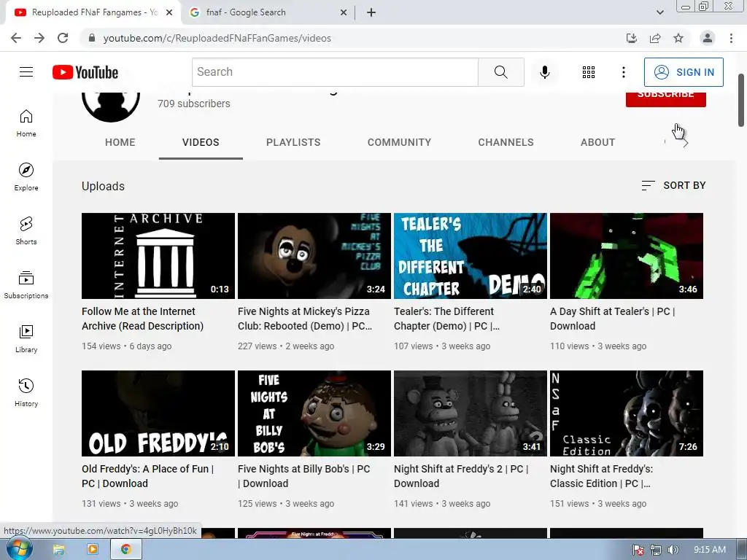Bookmark this page with the star
The width and height of the screenshot is (747, 560).
point(678,38)
